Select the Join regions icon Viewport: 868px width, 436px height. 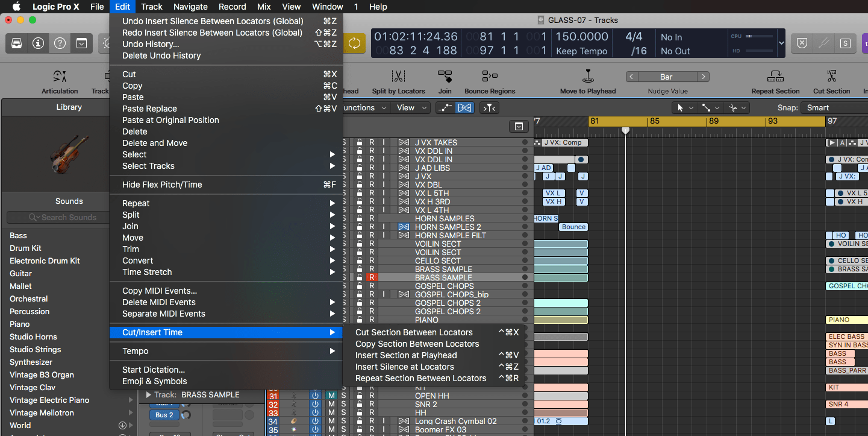click(445, 81)
